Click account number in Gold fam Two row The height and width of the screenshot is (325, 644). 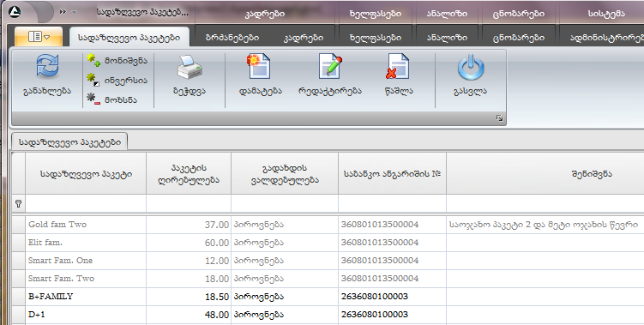[x=392, y=225]
